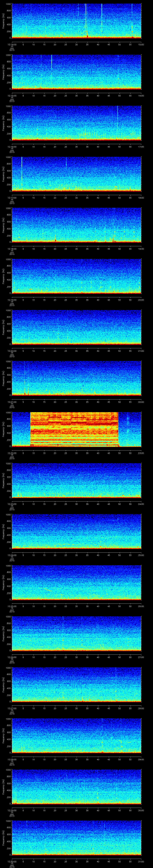Select the spectrogram panel starting at 12:16:00
Image resolution: width=153 pixels, height=868 pixels.
click(76, 123)
